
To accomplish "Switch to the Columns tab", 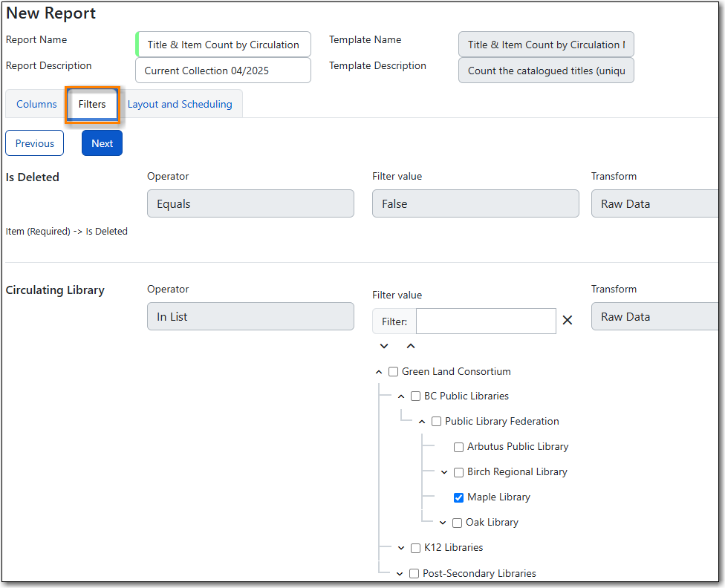I will [36, 105].
